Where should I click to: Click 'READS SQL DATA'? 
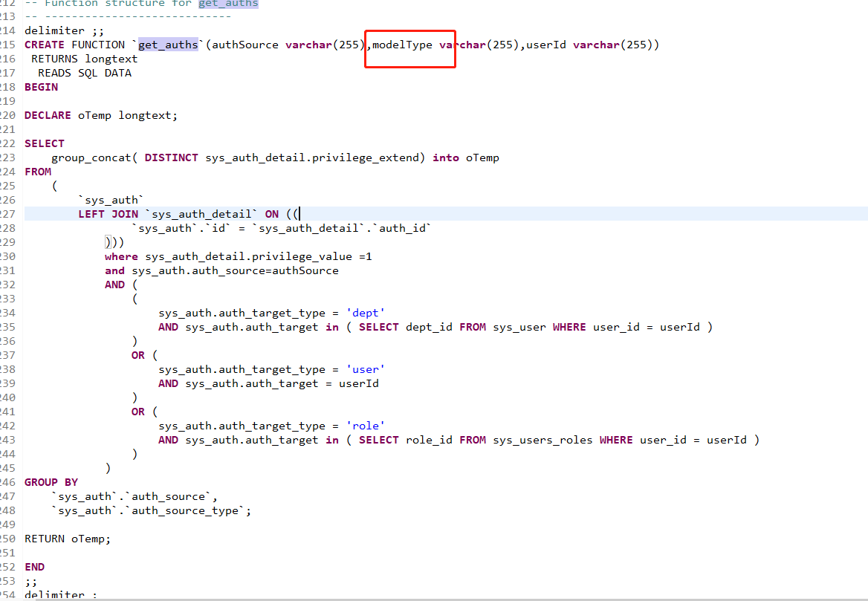[85, 73]
